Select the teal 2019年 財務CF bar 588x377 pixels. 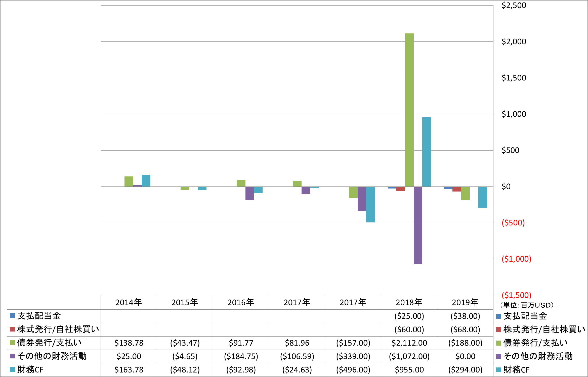483,197
